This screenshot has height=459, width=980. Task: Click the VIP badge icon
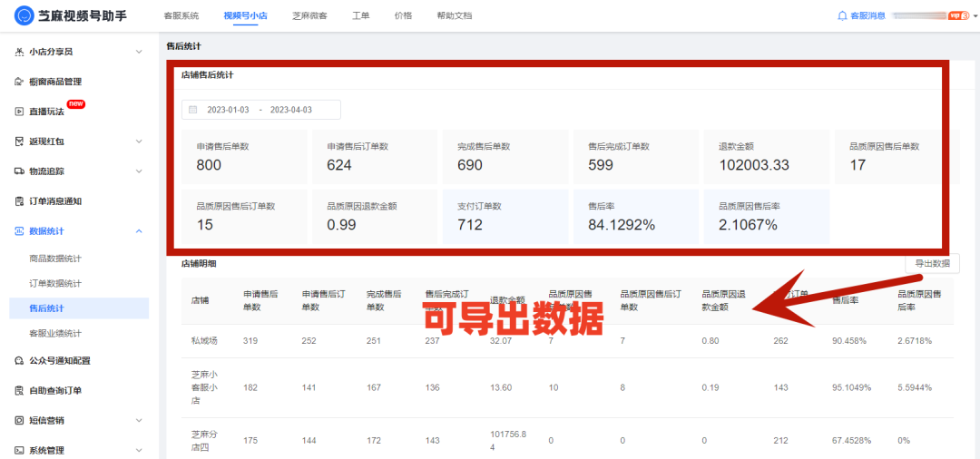958,15
